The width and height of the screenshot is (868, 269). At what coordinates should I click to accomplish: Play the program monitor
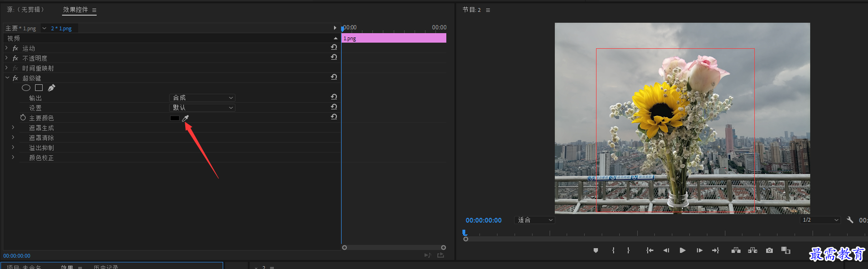(x=682, y=251)
